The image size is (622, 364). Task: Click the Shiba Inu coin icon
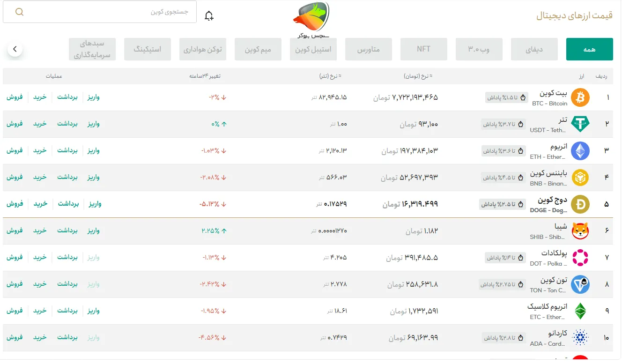[580, 230]
